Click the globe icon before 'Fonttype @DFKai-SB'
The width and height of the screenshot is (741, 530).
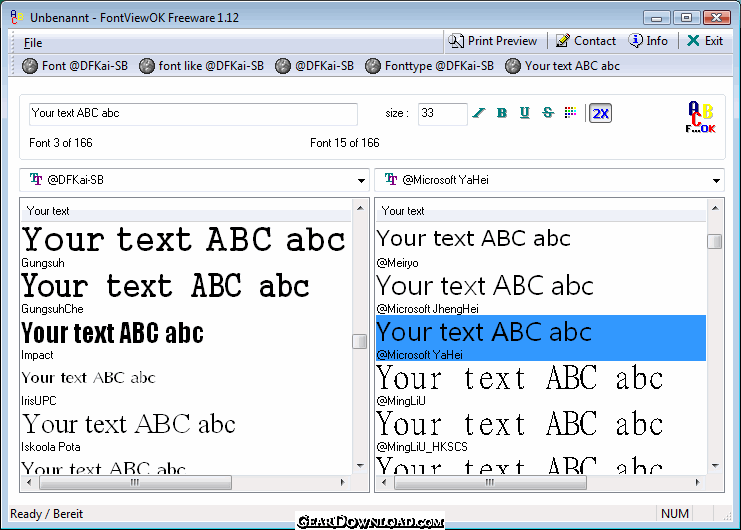click(372, 66)
